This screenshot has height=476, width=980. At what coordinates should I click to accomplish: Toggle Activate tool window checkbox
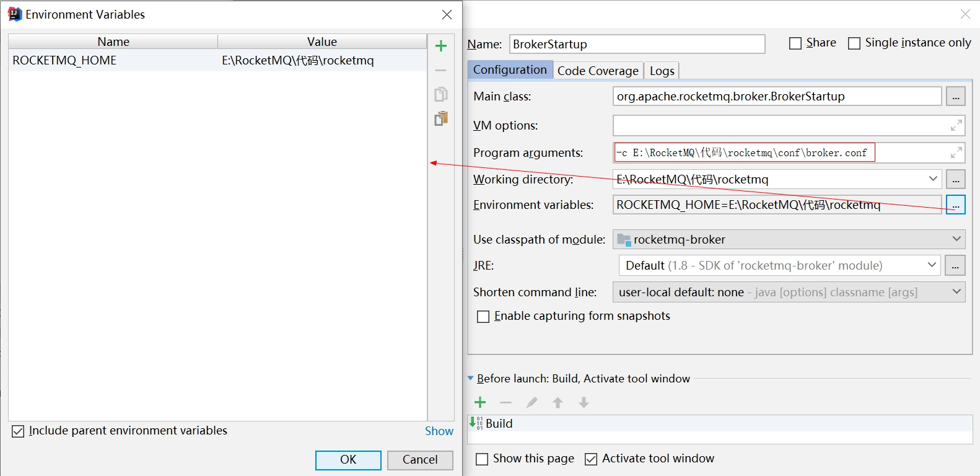(591, 459)
